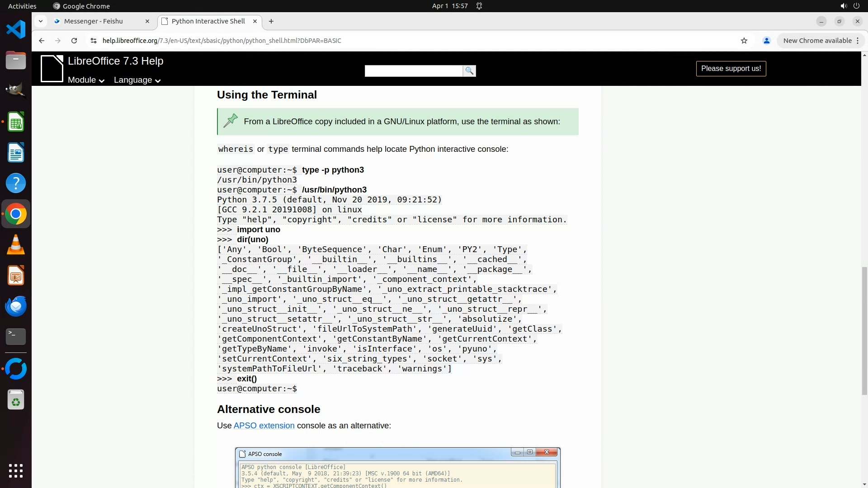Expand the Module dropdown menu
Viewport: 868px width, 488px height.
(86, 80)
